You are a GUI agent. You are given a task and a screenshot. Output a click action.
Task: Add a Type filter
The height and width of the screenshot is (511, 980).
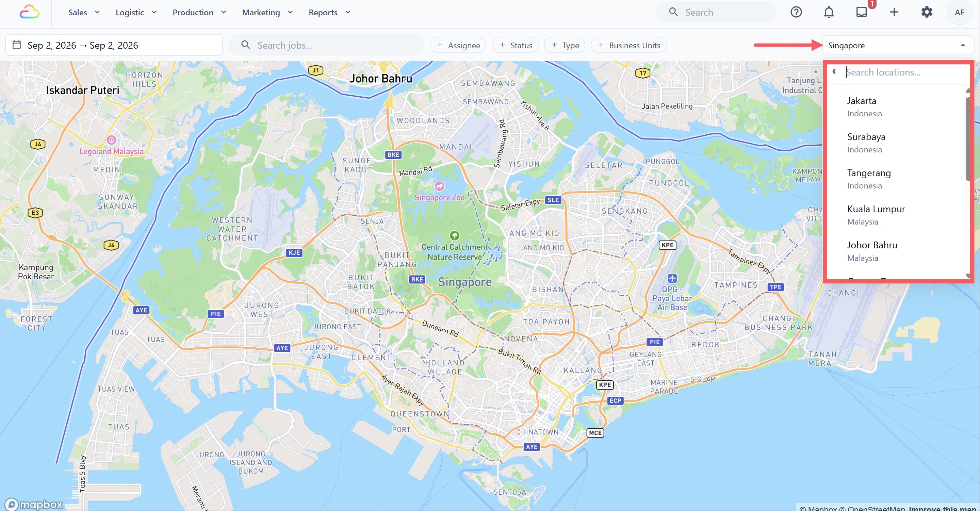565,45
